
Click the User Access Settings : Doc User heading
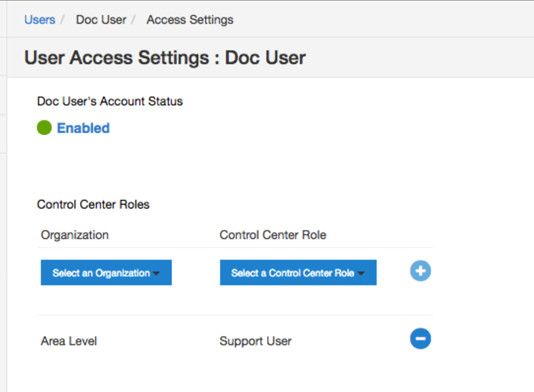point(165,57)
